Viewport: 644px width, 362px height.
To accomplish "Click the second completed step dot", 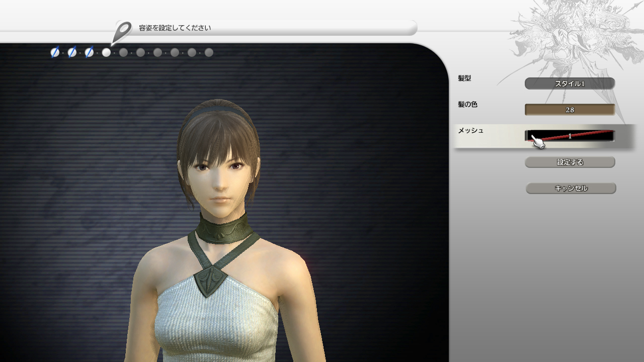I will point(72,52).
